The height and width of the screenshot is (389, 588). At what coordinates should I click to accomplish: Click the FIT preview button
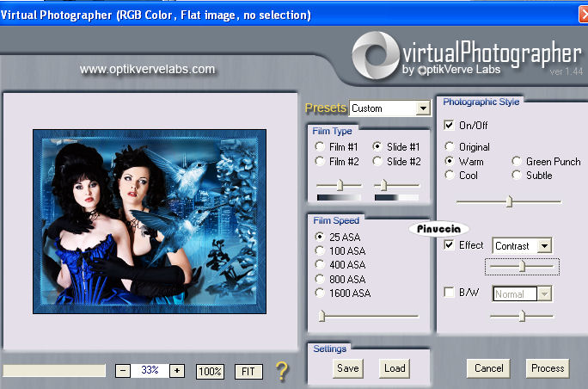click(248, 372)
